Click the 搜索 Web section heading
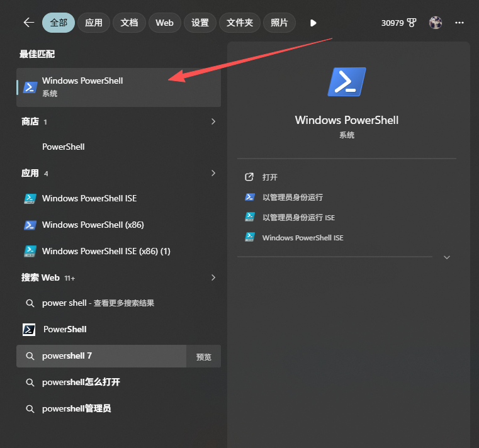Image resolution: width=479 pixels, height=448 pixels. 40,277
